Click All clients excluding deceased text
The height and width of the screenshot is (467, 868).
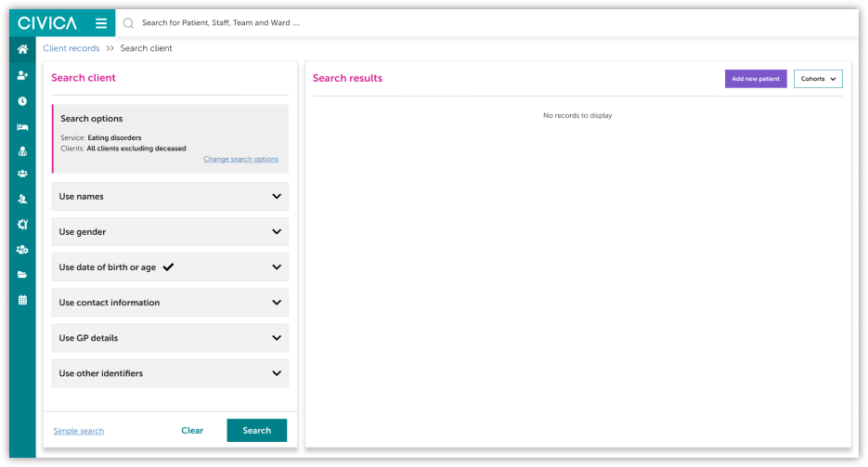click(x=136, y=149)
